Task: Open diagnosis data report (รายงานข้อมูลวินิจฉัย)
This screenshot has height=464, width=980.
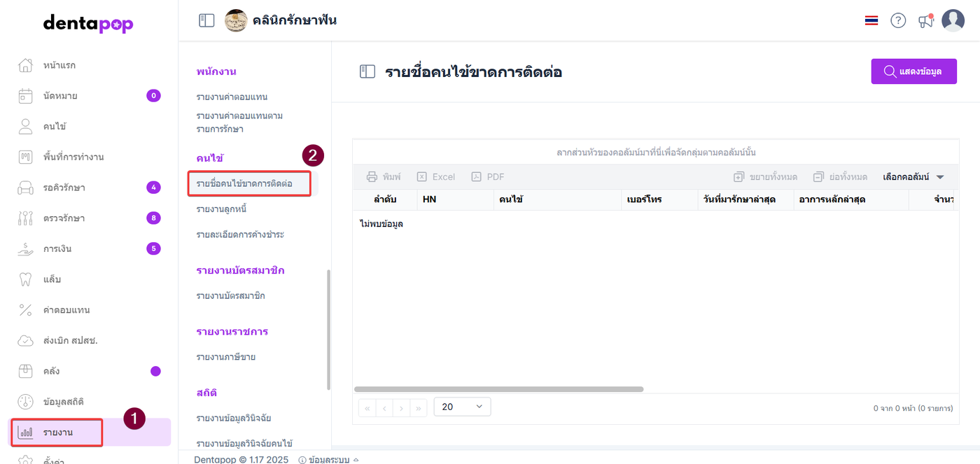Action: point(234,418)
